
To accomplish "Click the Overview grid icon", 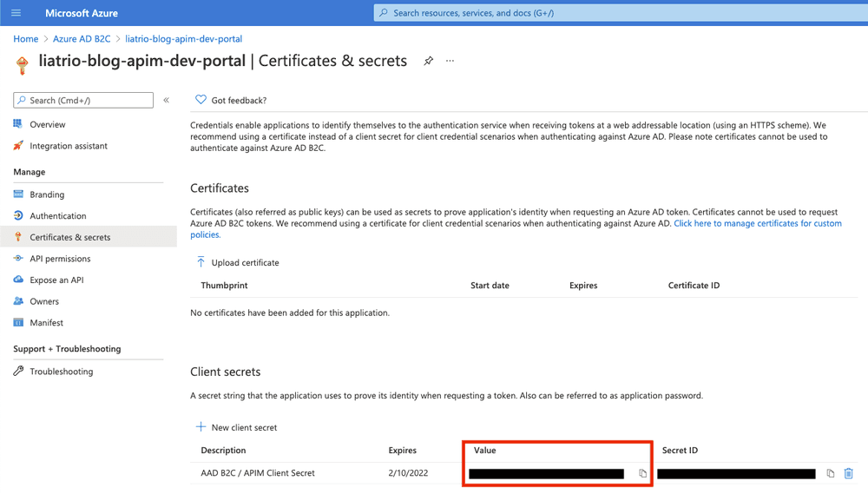I will [x=18, y=124].
